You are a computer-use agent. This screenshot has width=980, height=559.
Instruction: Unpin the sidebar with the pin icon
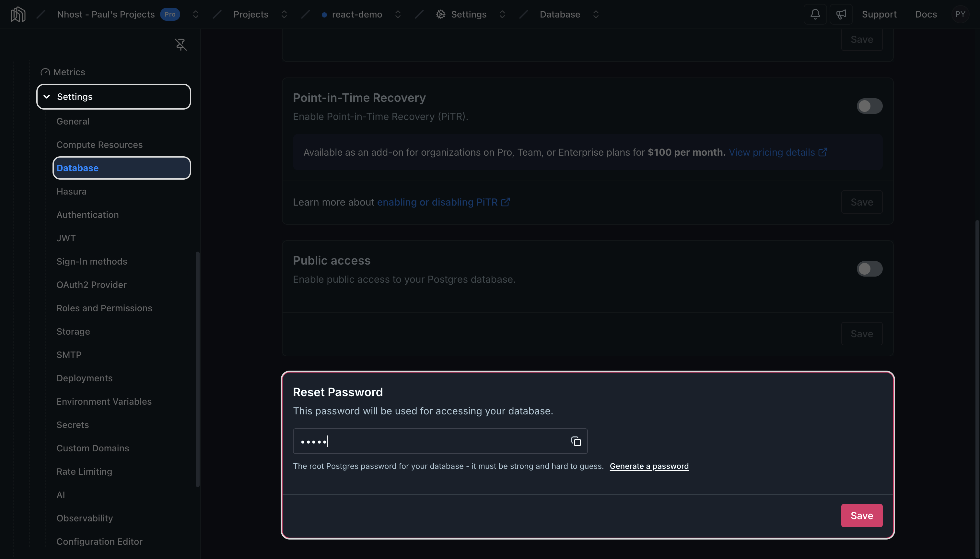[x=181, y=44]
